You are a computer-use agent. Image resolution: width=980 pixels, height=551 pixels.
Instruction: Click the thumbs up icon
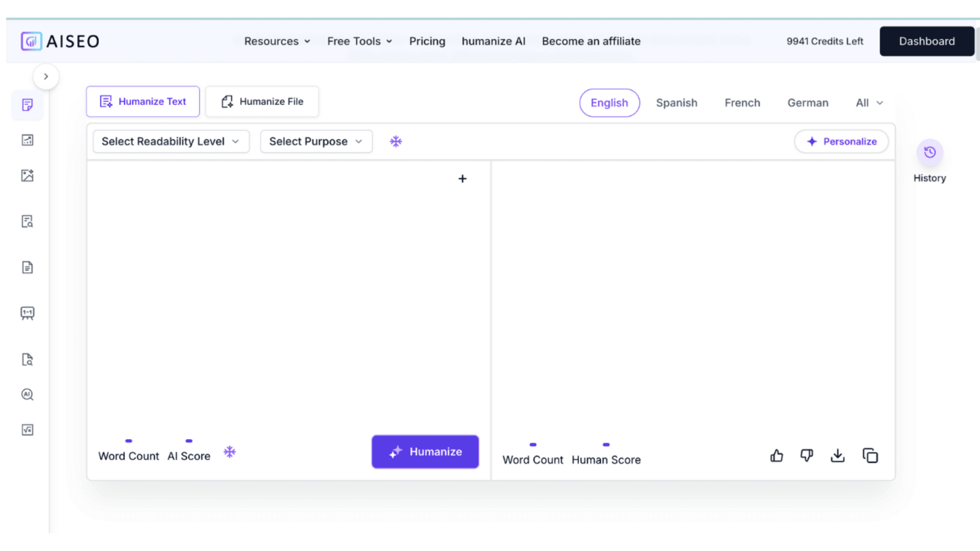[776, 456]
